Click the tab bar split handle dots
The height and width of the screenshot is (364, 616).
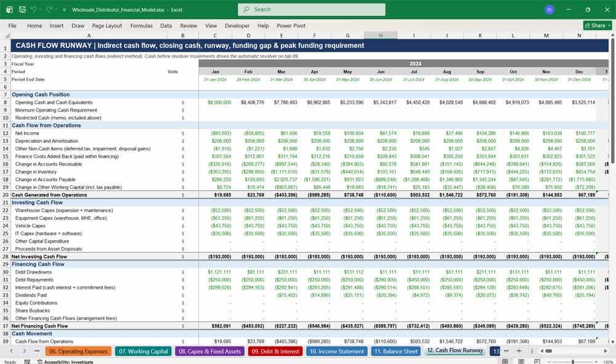(x=532, y=351)
